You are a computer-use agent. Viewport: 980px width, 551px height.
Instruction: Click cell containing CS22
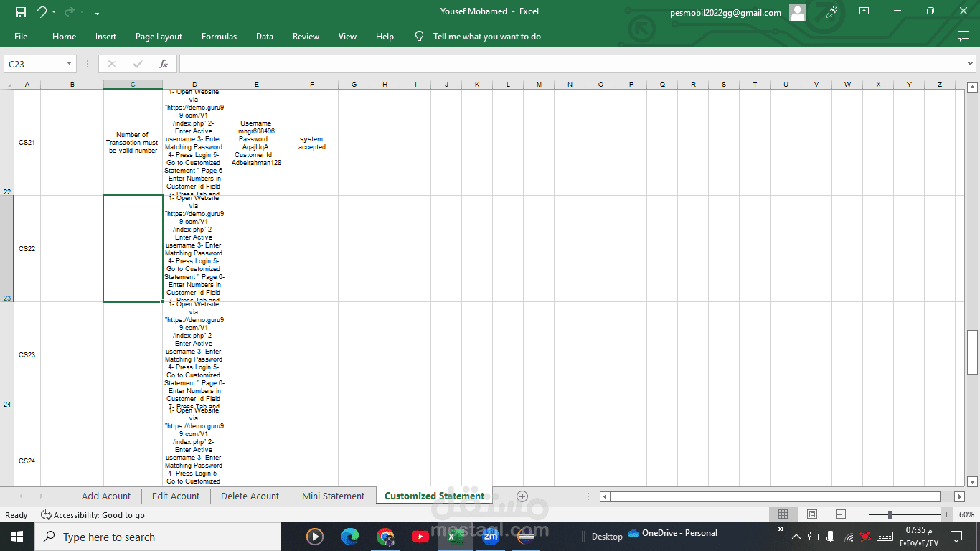pos(27,249)
